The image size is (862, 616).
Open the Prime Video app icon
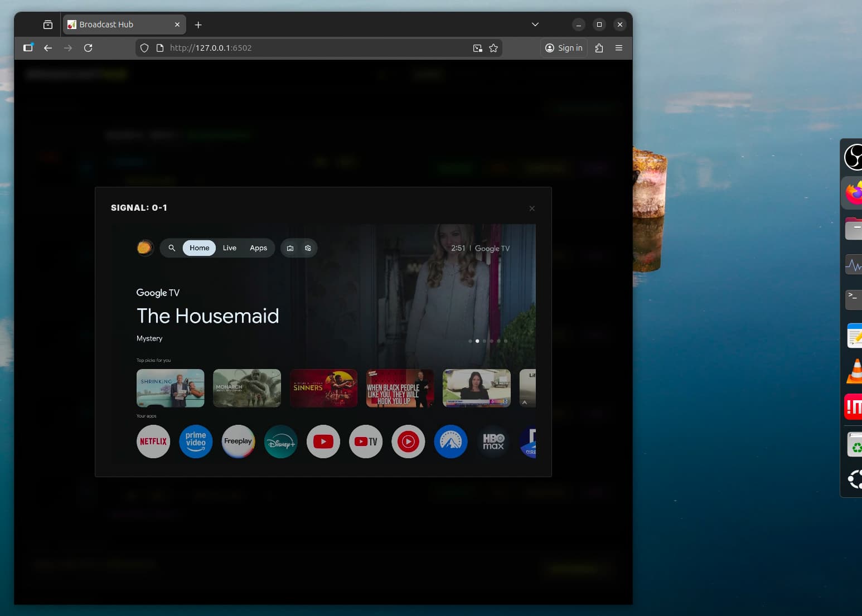click(196, 442)
